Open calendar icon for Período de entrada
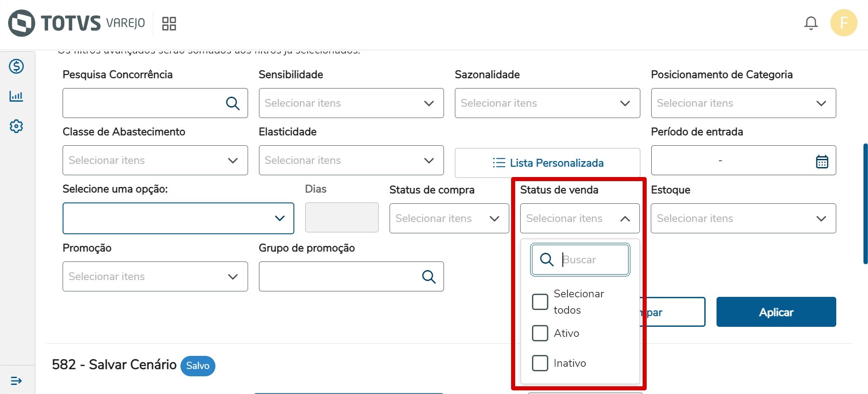Viewport: 868px width, 394px height. point(822,161)
